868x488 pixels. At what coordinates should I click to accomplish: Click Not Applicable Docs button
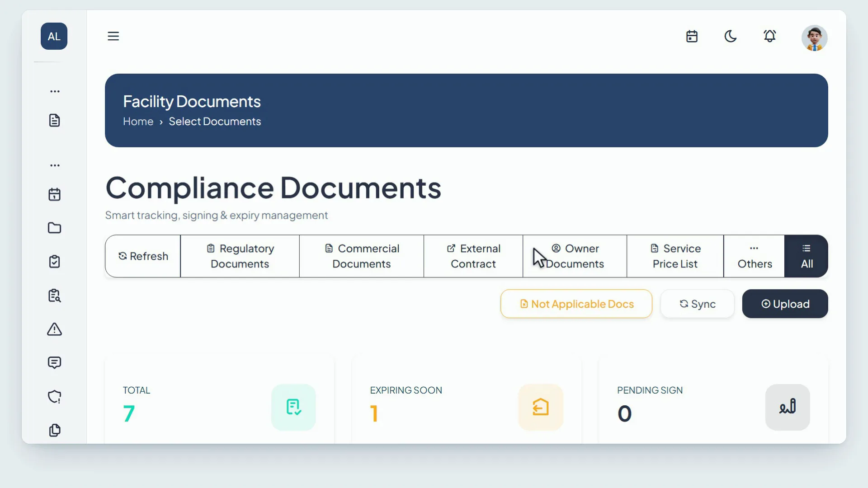(x=576, y=304)
